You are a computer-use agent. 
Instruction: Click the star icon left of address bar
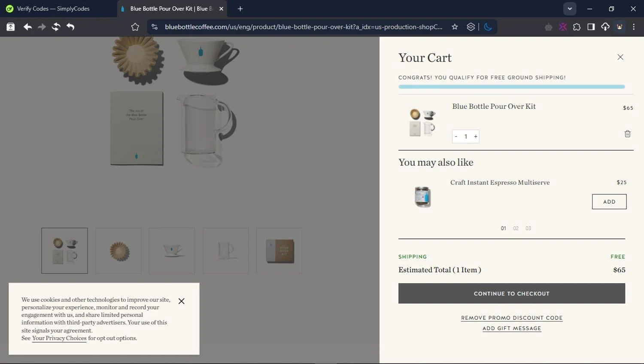(135, 27)
